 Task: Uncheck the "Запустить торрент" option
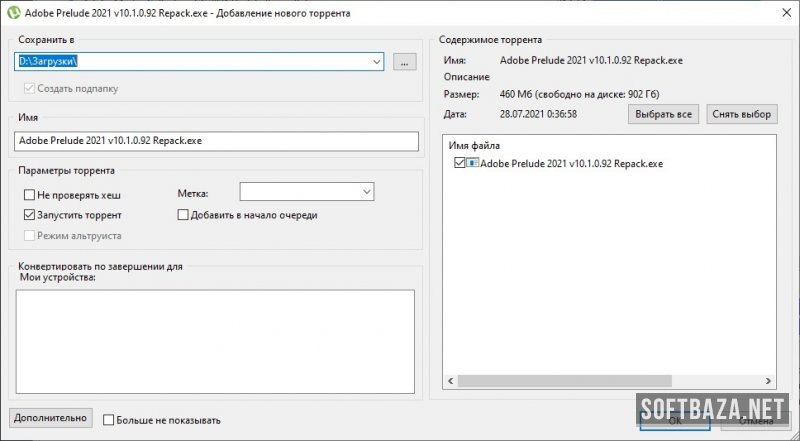29,215
